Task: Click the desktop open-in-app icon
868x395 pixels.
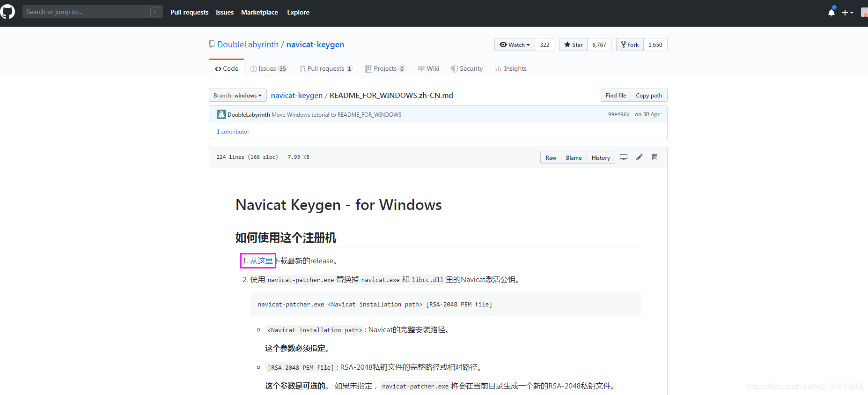Action: coord(624,157)
